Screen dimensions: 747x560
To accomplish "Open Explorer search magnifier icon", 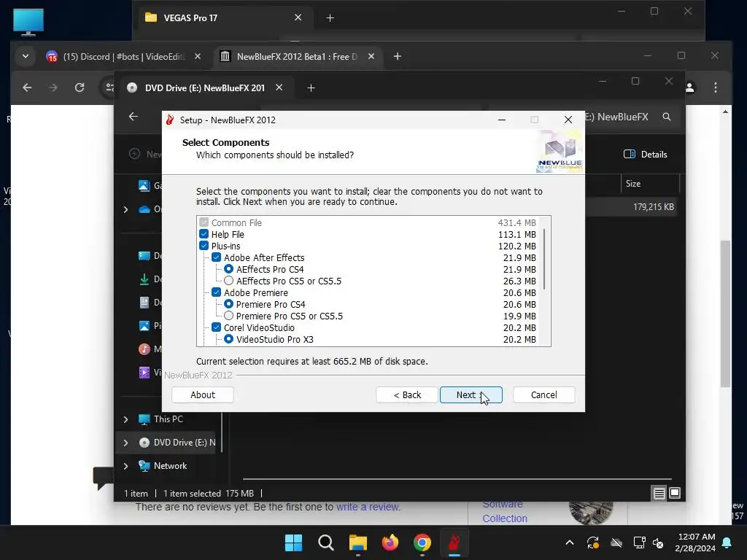I will [x=667, y=117].
